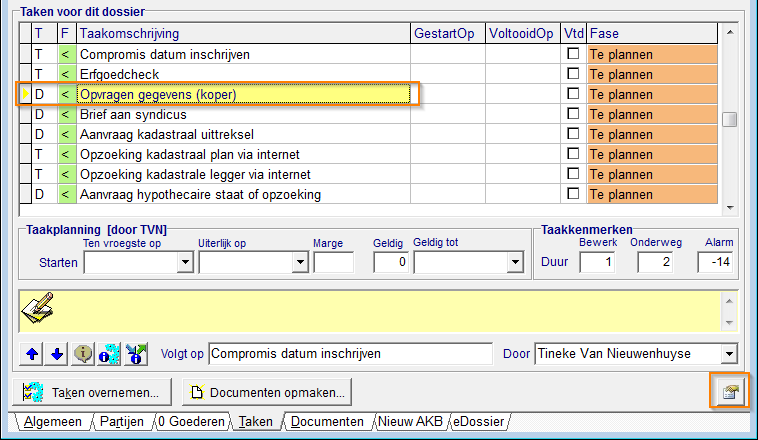Image resolution: width=758 pixels, height=440 pixels.
Task: Click the task list scrollbar thumb
Action: point(729,119)
